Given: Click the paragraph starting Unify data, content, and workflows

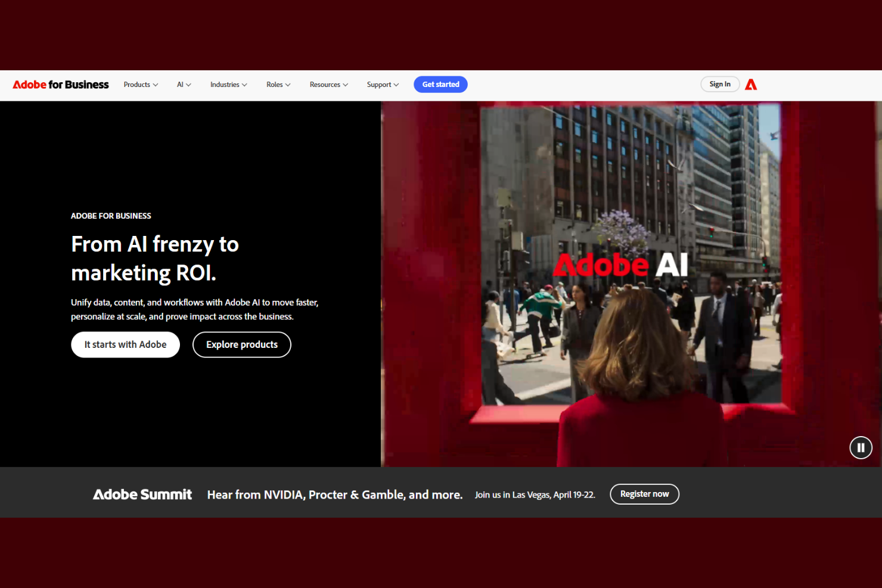Looking at the screenshot, I should pyautogui.click(x=195, y=309).
